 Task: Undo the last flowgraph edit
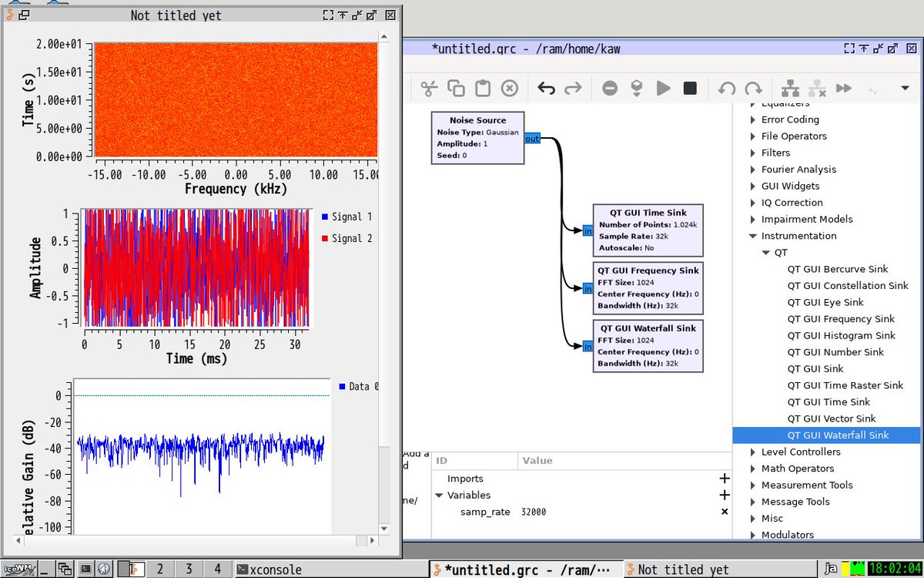546,88
